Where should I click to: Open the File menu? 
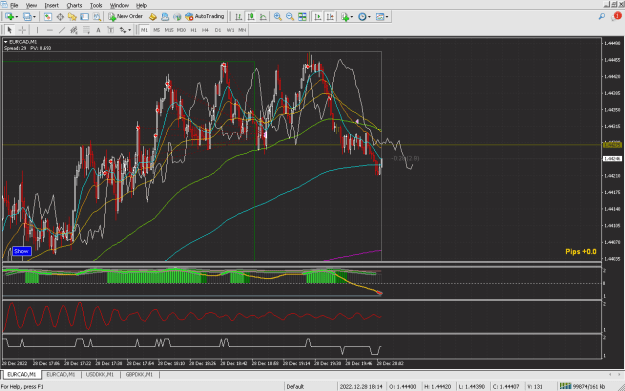pos(14,6)
